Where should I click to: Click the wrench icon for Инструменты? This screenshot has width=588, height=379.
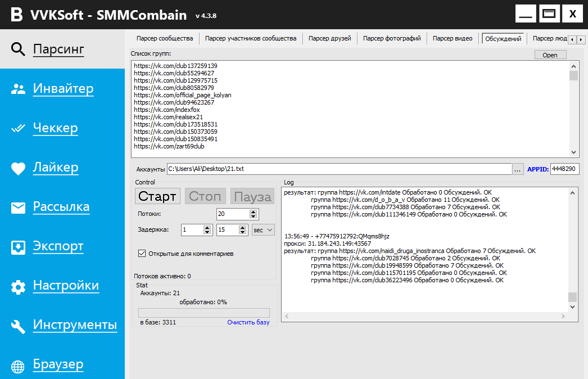(x=18, y=326)
